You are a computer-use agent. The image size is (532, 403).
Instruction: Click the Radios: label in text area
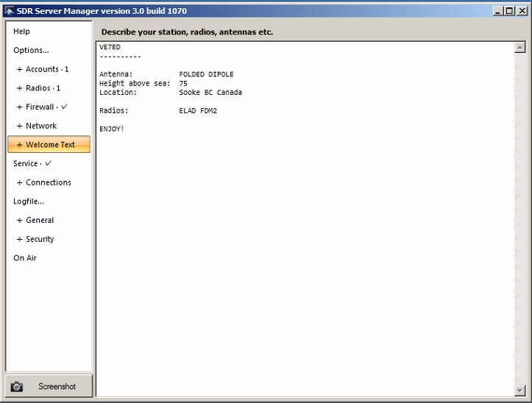pos(114,110)
